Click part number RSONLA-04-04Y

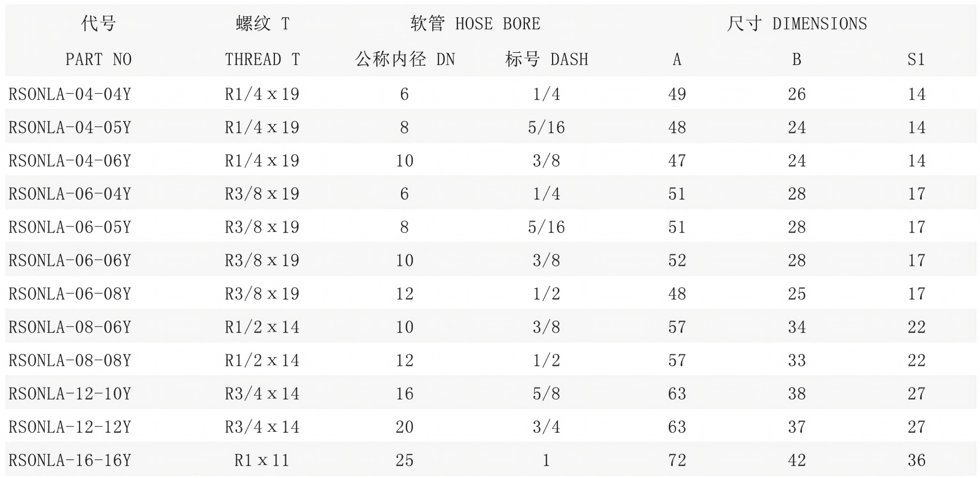click(70, 94)
